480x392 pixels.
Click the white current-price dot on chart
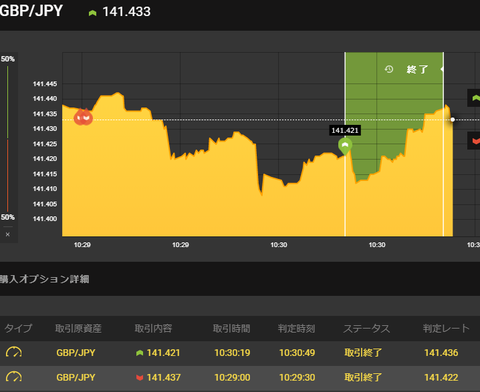point(453,119)
